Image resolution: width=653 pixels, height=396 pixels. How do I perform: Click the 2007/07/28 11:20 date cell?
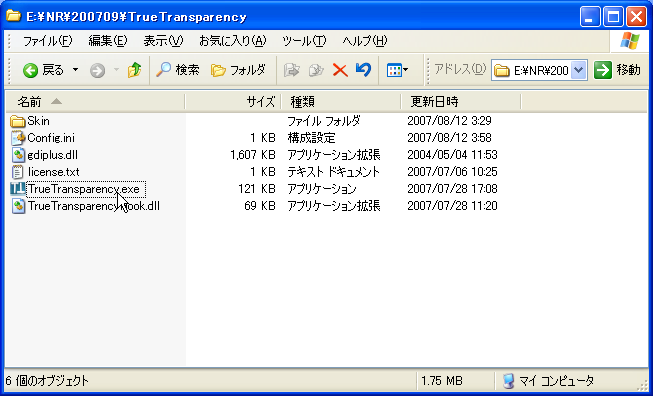point(452,206)
